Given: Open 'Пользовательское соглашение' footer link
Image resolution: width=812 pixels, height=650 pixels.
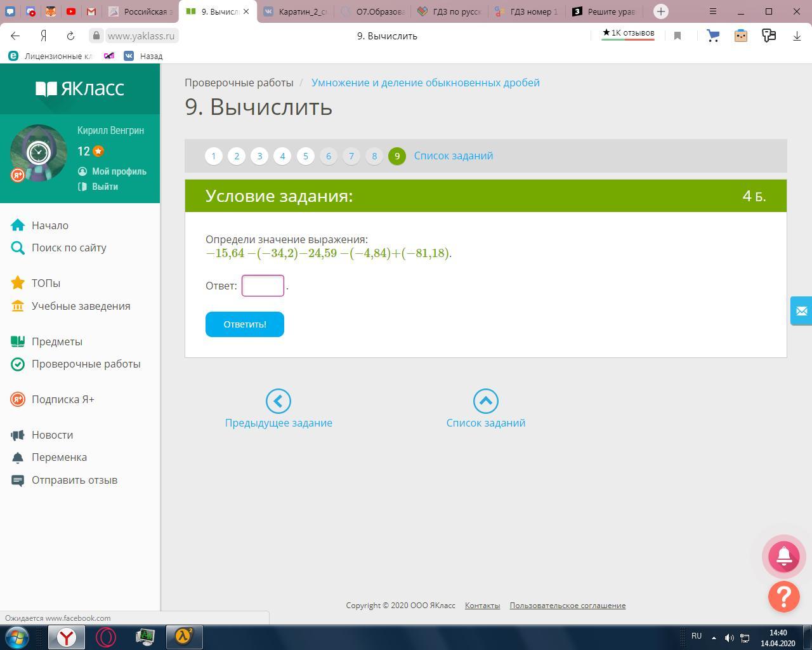Looking at the screenshot, I should [568, 606].
